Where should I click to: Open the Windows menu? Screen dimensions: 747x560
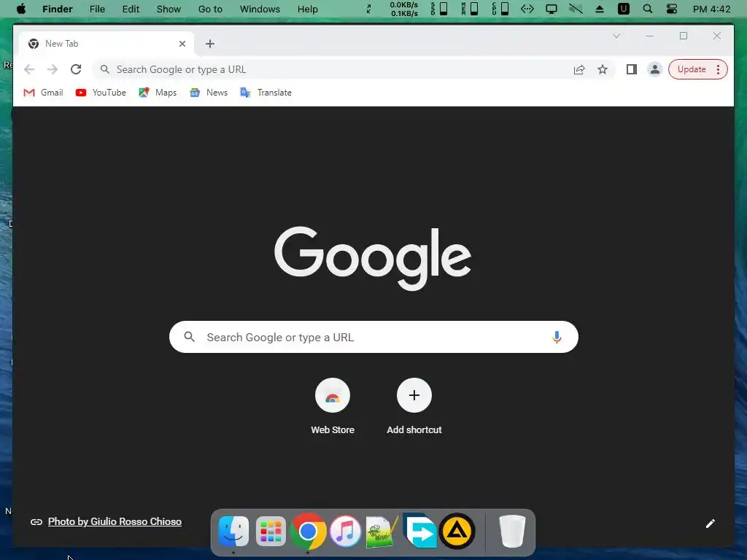260,9
